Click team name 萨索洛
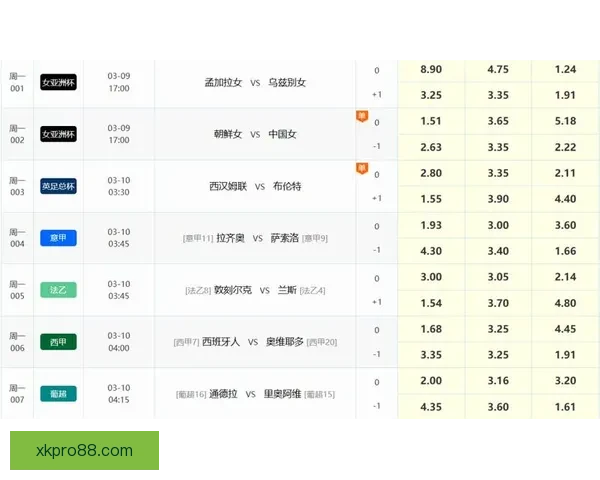 pos(285,238)
